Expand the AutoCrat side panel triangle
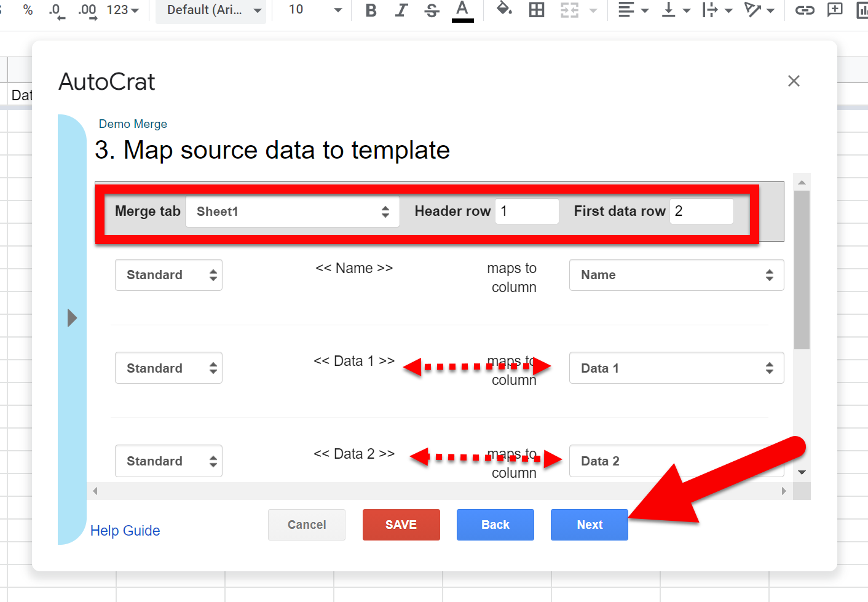Screen dimensions: 868x602 (72, 318)
